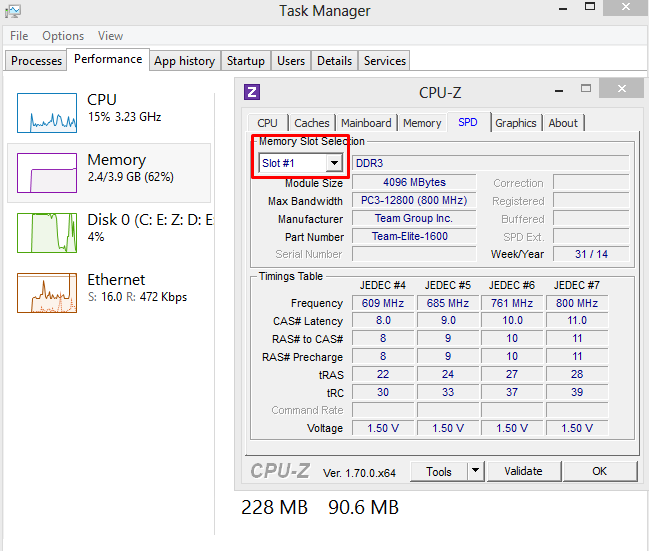The image size is (649, 551).
Task: Click the tRAS value 28 cell
Action: coord(577,374)
